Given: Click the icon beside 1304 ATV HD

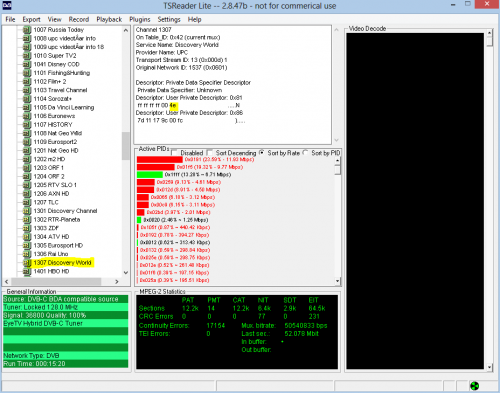Looking at the screenshot, I should tap(27, 237).
